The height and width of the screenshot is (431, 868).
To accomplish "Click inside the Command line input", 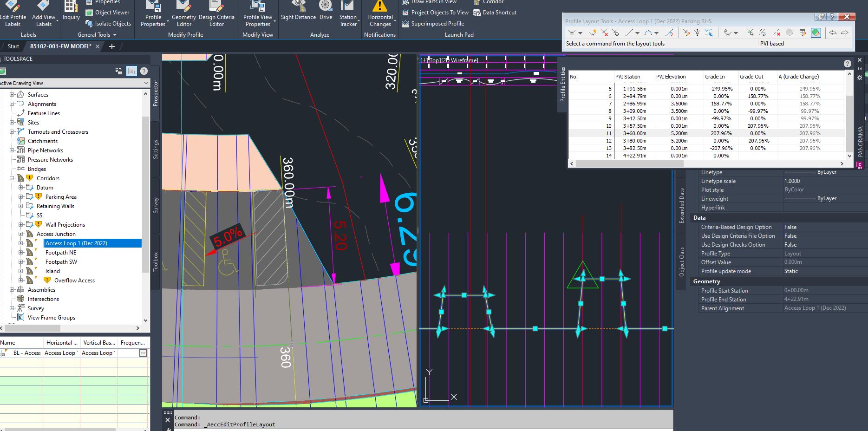I will point(325,424).
